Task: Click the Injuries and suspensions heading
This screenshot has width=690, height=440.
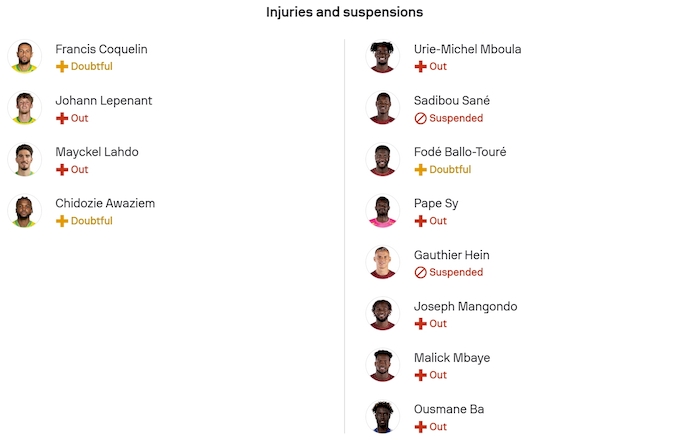Action: tap(344, 13)
